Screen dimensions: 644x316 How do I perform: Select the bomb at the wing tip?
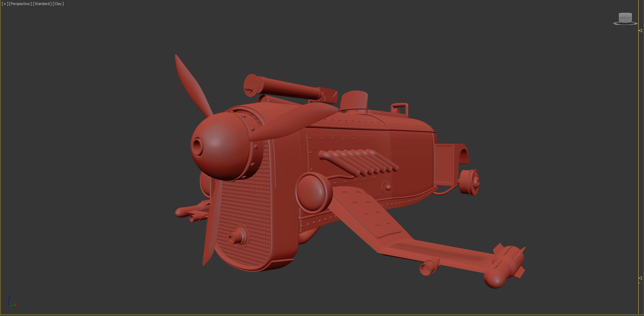(x=503, y=268)
